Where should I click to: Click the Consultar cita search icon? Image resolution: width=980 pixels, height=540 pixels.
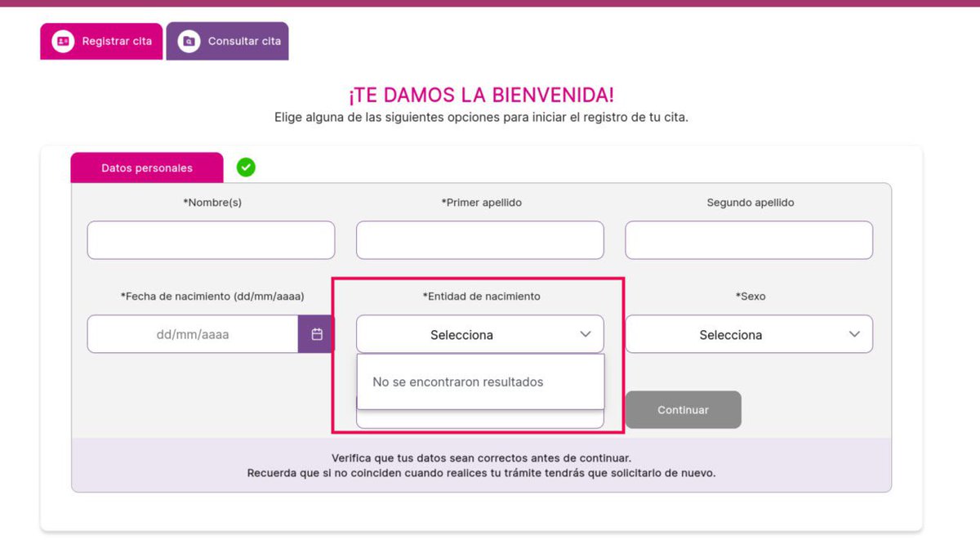189,41
